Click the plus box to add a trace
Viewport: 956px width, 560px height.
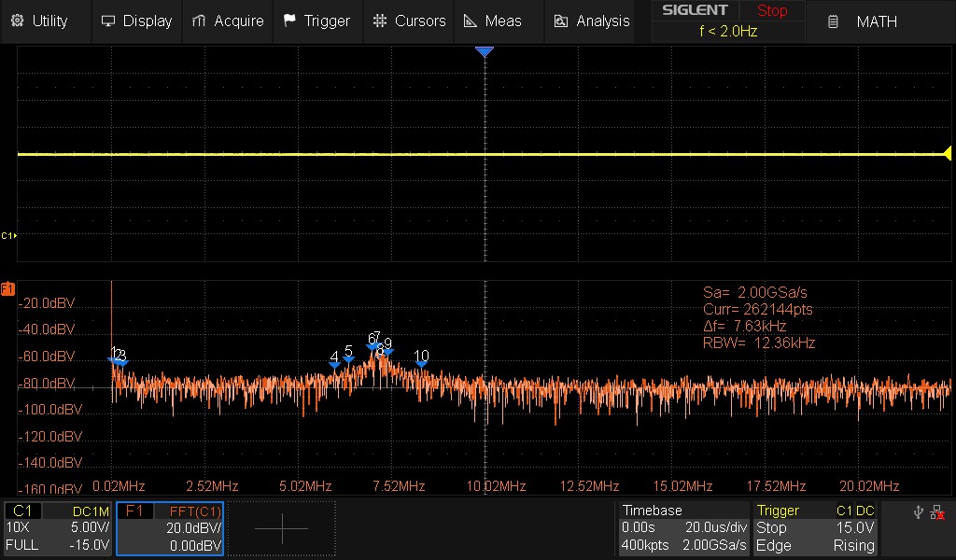click(x=282, y=528)
